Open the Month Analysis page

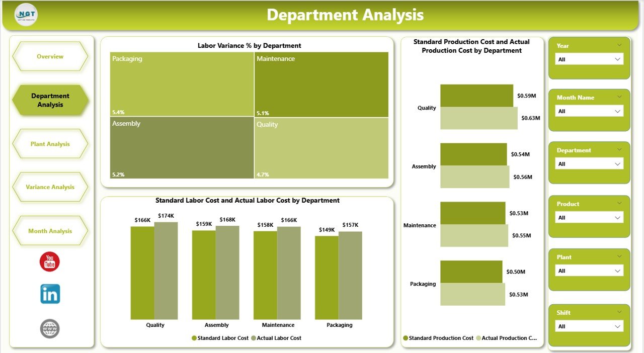50,231
